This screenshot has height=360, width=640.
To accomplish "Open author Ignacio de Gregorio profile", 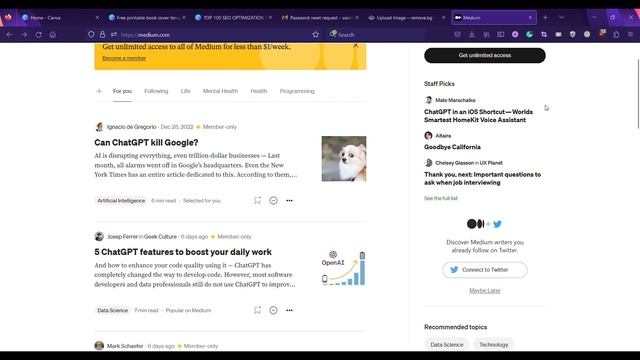I will point(131,127).
